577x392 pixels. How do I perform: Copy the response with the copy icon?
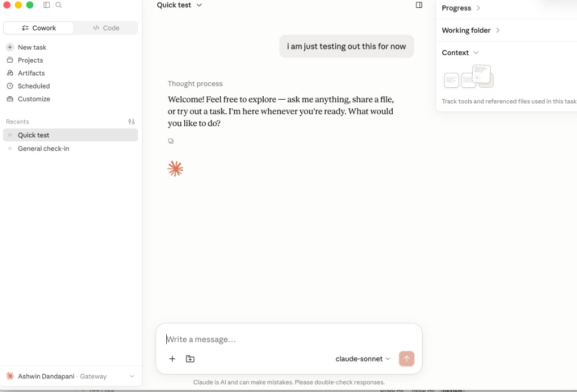171,141
